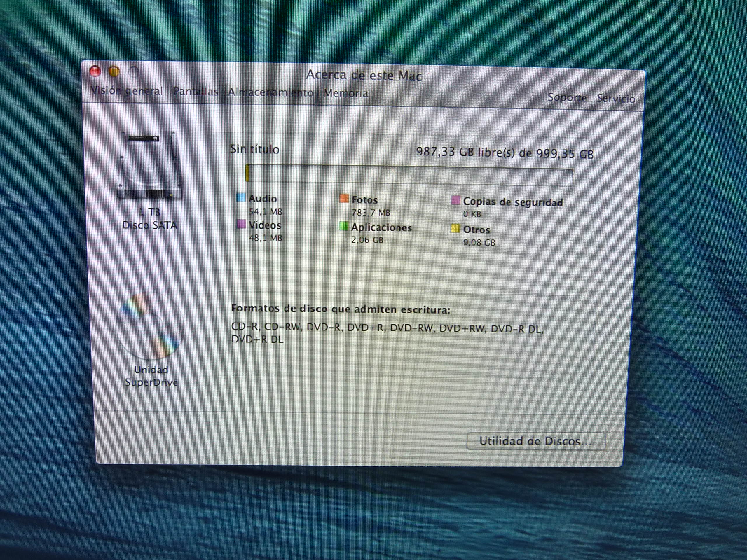Click the pink Copias de seguridad swatch
The width and height of the screenshot is (747, 560).
pyautogui.click(x=455, y=200)
